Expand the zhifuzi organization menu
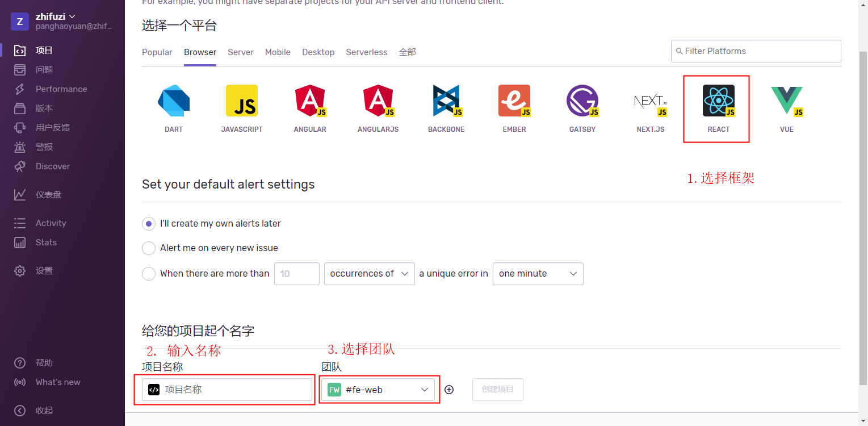The width and height of the screenshot is (868, 426). tap(56, 16)
